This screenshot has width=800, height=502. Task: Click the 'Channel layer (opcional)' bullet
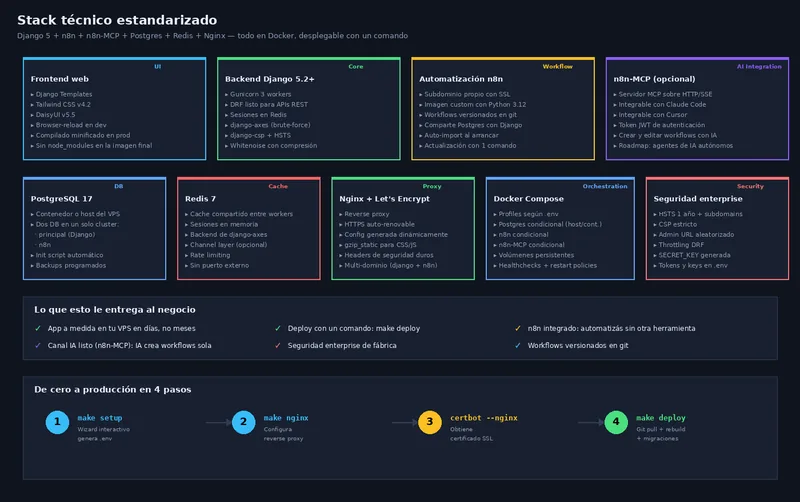click(226, 245)
